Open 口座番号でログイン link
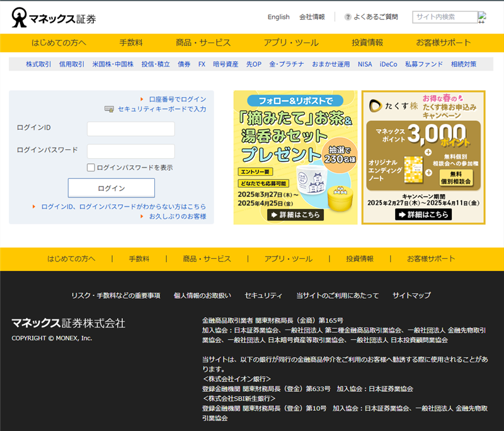 coord(177,99)
